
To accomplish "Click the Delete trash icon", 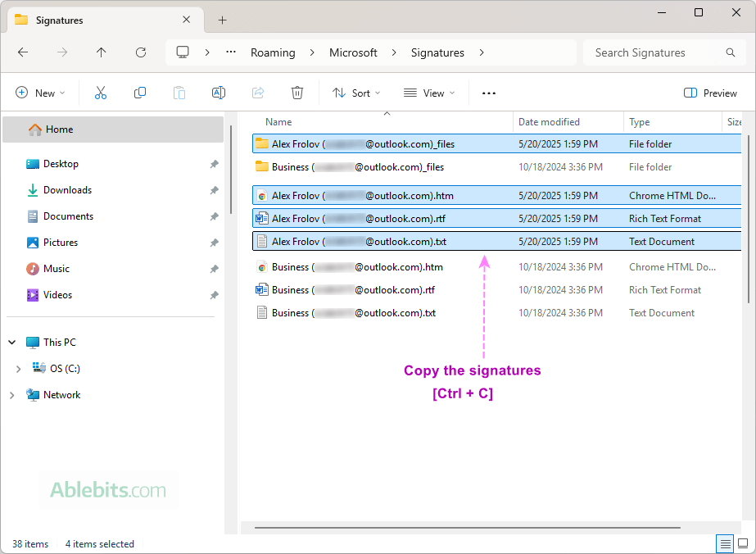I will pos(297,93).
